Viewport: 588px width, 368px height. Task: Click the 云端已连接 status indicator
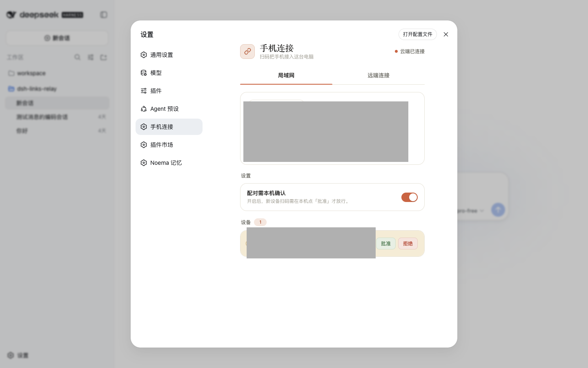[410, 52]
